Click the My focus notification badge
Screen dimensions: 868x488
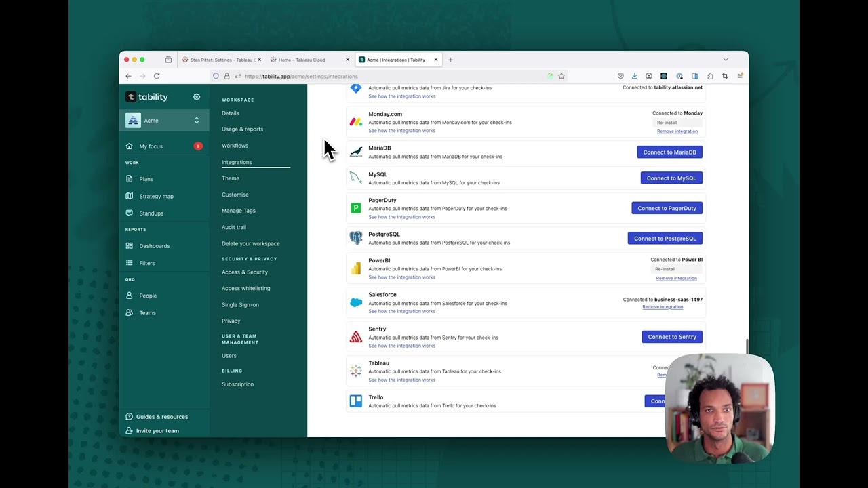coord(197,146)
